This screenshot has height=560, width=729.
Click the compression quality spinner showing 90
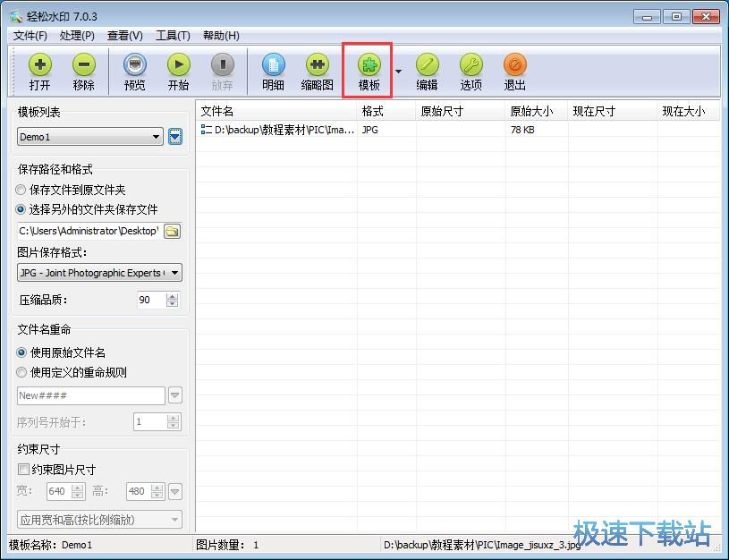pyautogui.click(x=158, y=300)
